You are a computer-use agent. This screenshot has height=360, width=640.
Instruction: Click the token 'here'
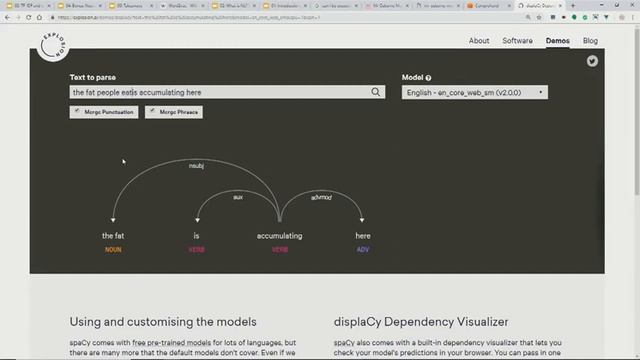point(363,236)
